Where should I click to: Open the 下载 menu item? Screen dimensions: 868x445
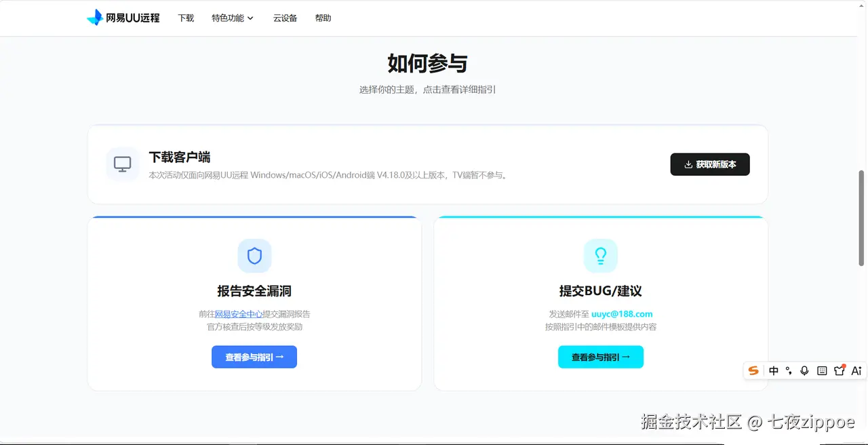point(186,18)
